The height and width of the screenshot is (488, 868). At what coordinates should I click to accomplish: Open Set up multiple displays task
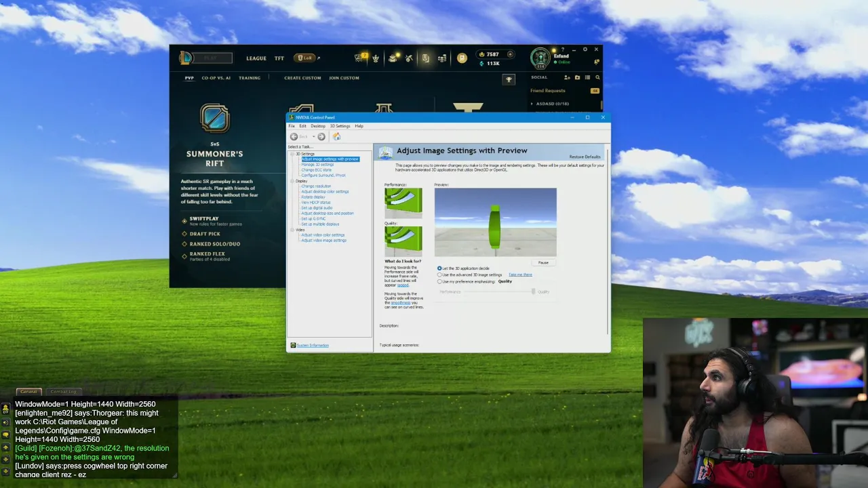coord(320,224)
